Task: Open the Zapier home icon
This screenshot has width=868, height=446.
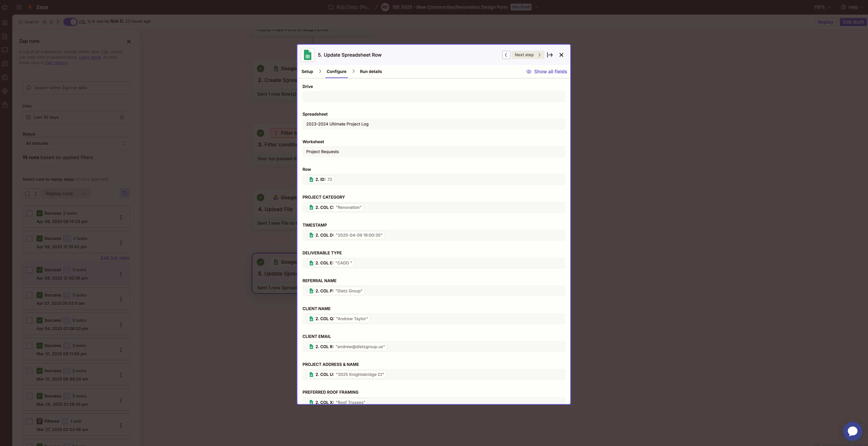Action: (5, 7)
